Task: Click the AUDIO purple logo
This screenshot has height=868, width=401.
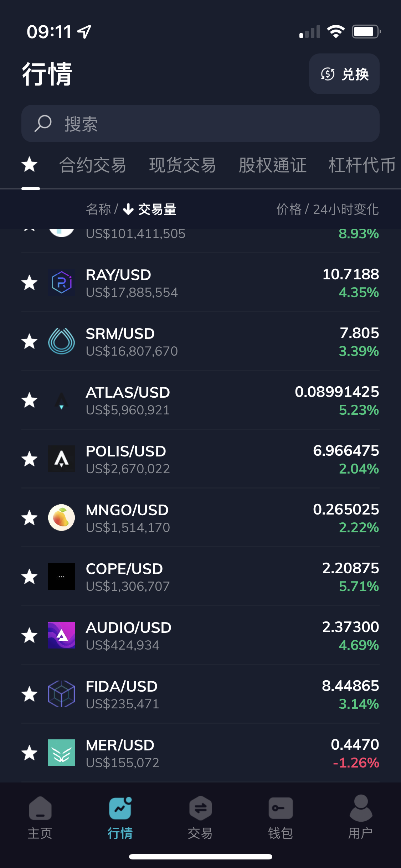Action: [x=62, y=635]
